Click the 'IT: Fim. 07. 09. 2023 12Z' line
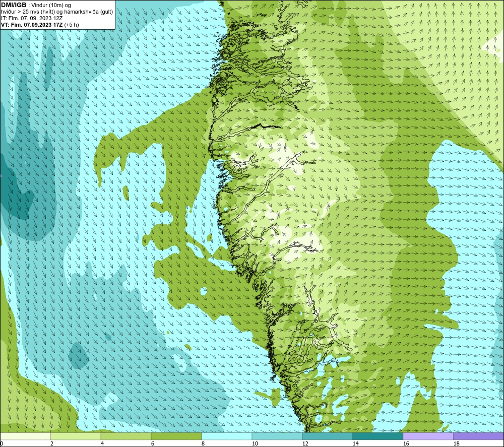Screen dimensions: 504x447 point(32,18)
